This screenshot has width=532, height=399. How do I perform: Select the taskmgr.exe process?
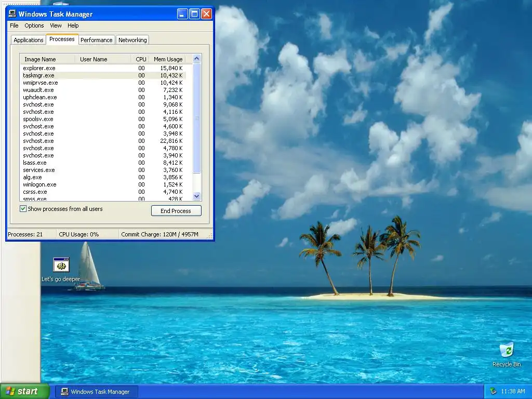[103, 75]
